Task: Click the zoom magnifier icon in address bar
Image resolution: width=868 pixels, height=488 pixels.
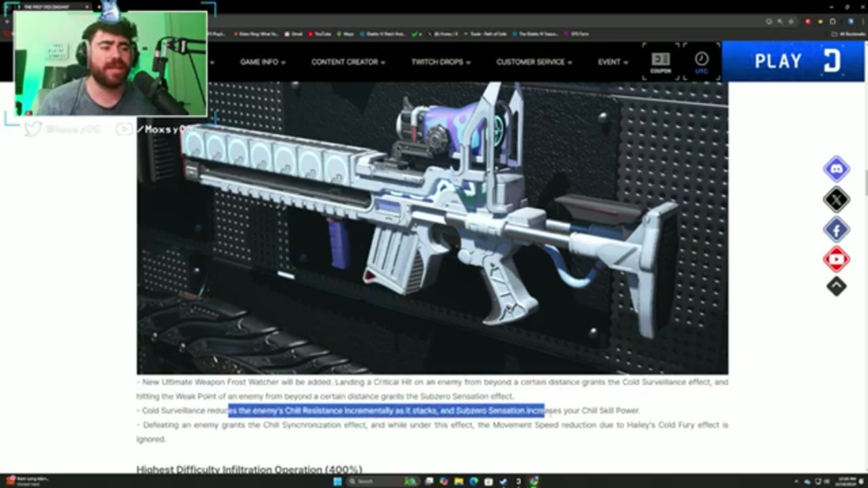Action: pos(780,22)
